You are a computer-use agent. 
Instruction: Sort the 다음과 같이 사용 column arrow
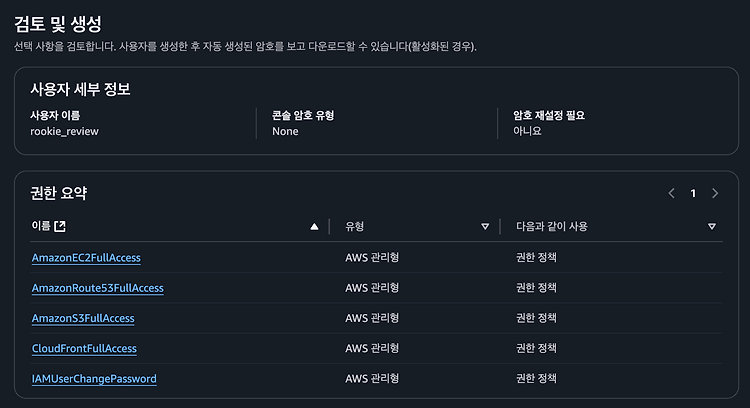coord(712,226)
